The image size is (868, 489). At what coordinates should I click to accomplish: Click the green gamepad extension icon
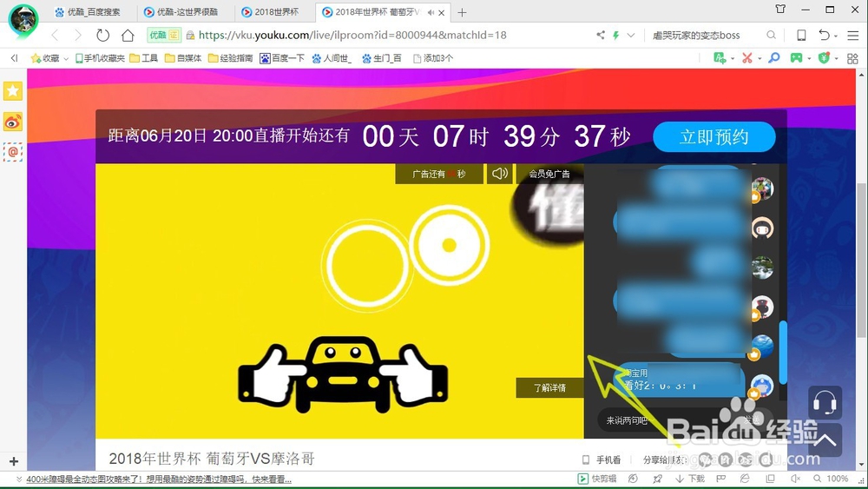coord(796,57)
